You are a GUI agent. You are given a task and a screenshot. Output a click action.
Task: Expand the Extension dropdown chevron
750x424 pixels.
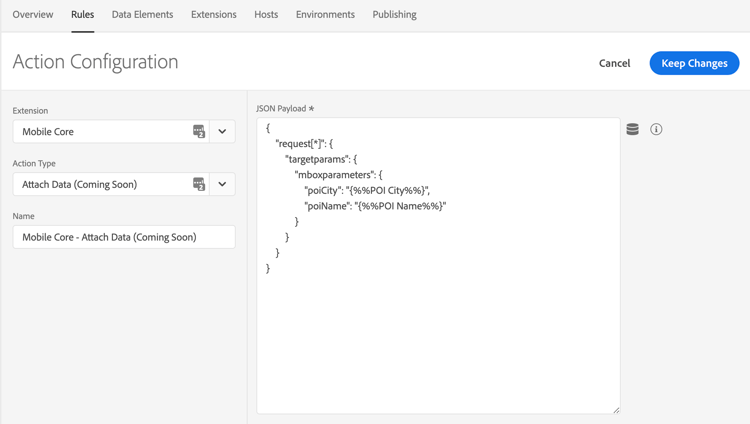222,131
